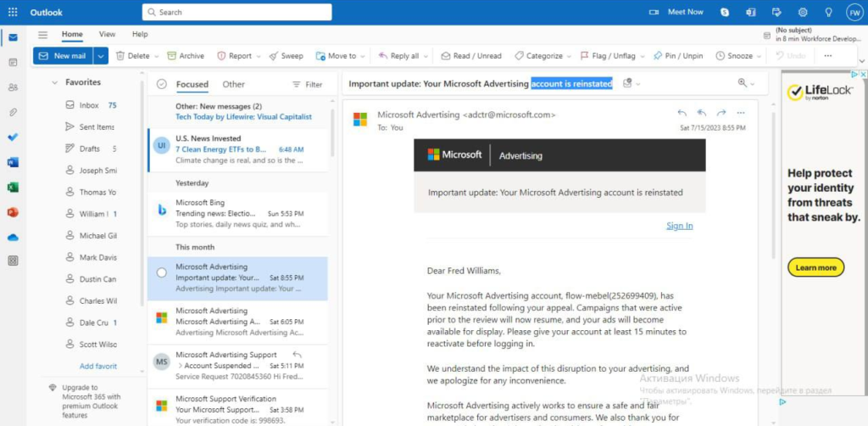The height and width of the screenshot is (426, 868).
Task: Click Learn more on the LifeLock ad
Action: 816,267
